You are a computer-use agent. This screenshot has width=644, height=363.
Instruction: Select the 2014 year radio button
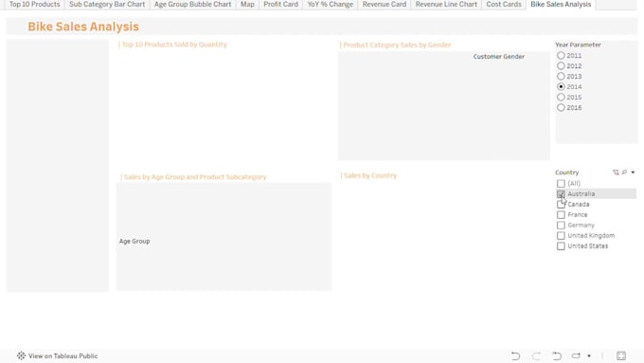coord(561,87)
